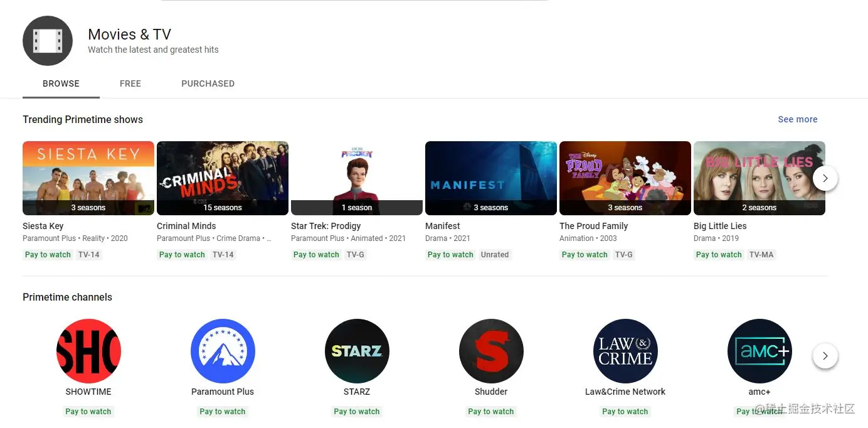This screenshot has height=428, width=868.
Task: Select the Paramount Plus channel icon
Action: (x=223, y=351)
